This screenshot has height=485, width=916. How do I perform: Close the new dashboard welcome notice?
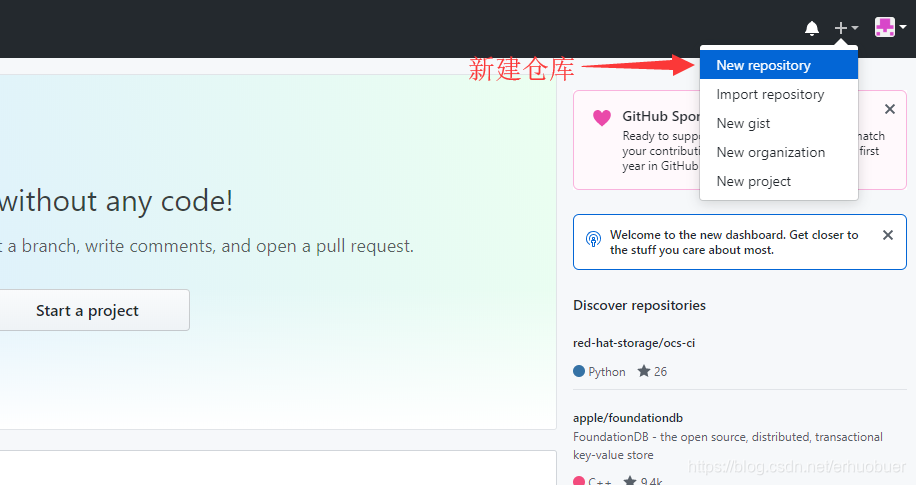click(887, 235)
